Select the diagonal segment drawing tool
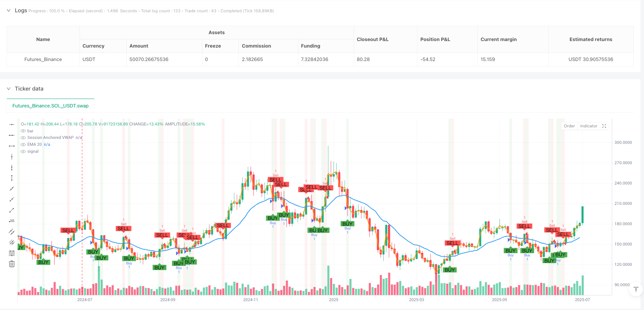Viewport: 644px width, 310px height. (12, 210)
